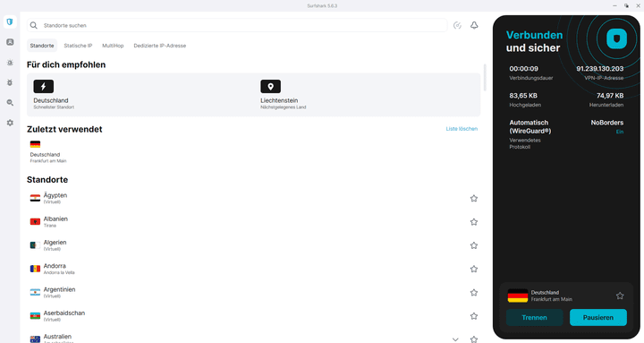The width and height of the screenshot is (644, 343).
Task: Click the German flag under Zuletzt verwendet
Action: pyautogui.click(x=35, y=144)
